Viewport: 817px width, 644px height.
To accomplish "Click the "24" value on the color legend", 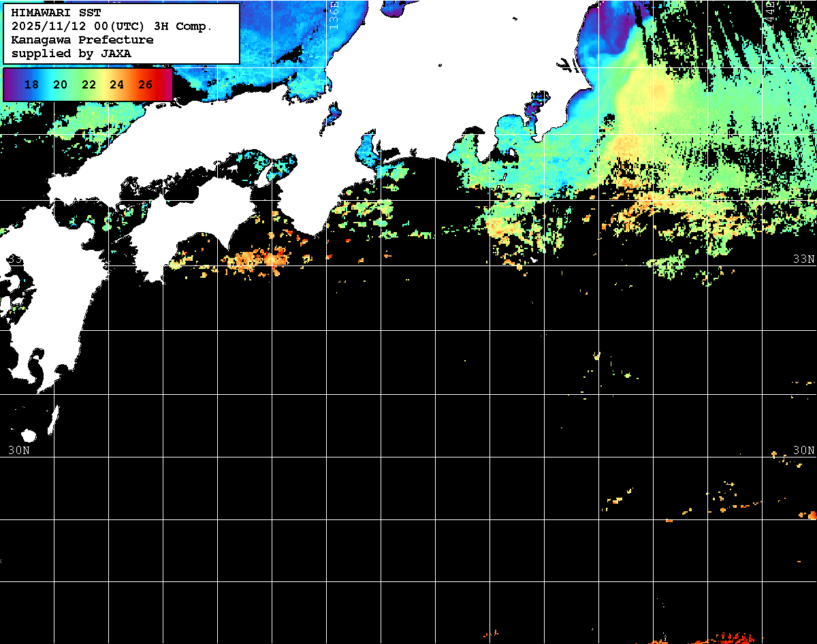I will click(x=116, y=85).
